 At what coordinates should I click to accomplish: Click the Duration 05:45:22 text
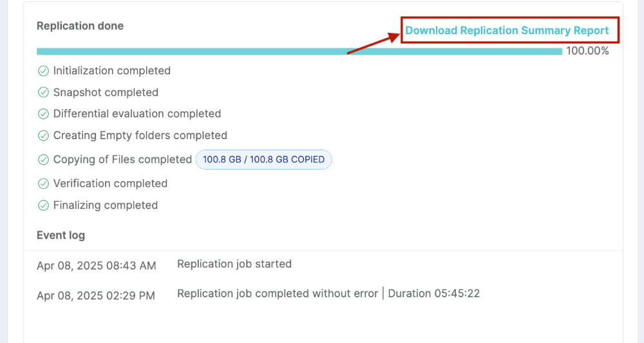click(433, 293)
